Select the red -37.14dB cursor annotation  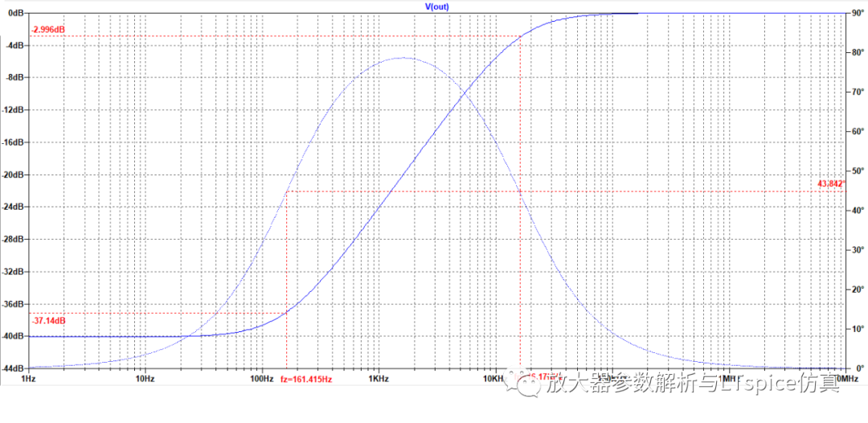[x=49, y=321]
